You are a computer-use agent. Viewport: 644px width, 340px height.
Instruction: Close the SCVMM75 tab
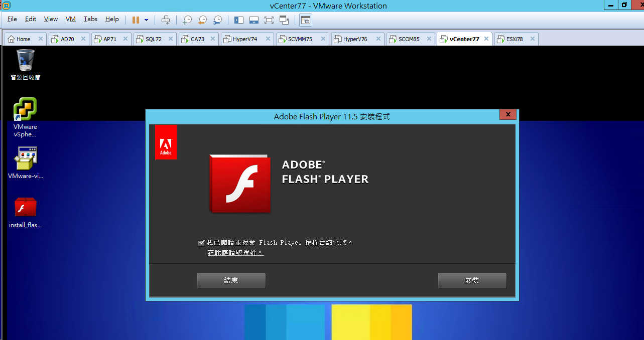pyautogui.click(x=323, y=39)
